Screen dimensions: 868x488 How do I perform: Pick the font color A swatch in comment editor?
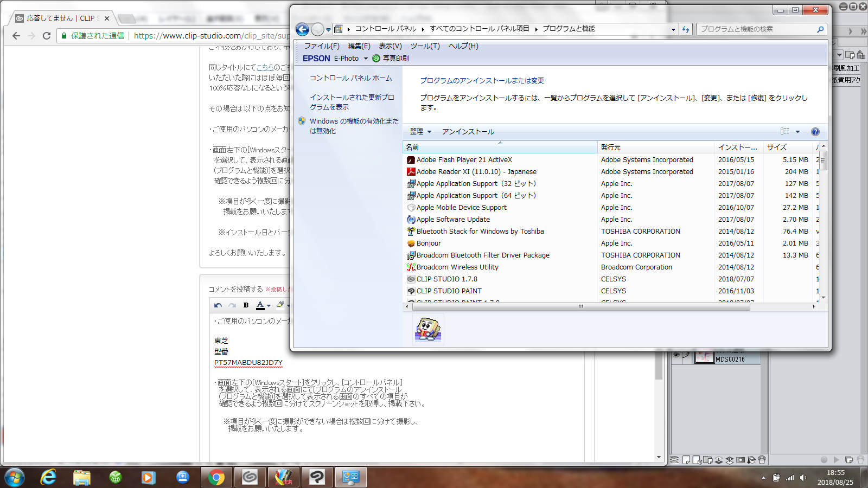click(x=260, y=305)
